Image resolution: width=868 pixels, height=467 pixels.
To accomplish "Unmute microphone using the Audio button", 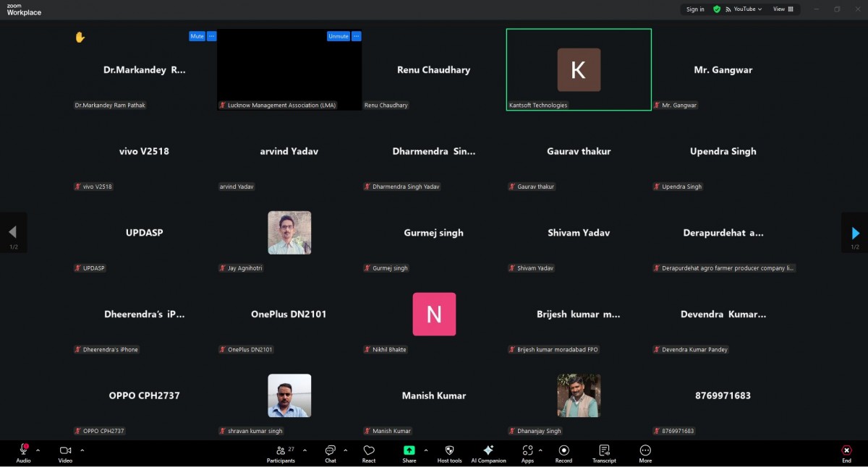I will (23, 453).
